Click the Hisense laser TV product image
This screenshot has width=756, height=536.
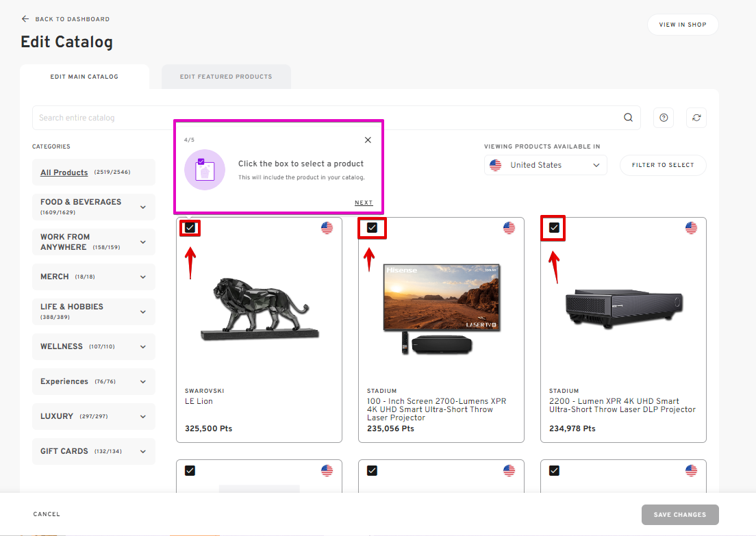[x=442, y=309]
